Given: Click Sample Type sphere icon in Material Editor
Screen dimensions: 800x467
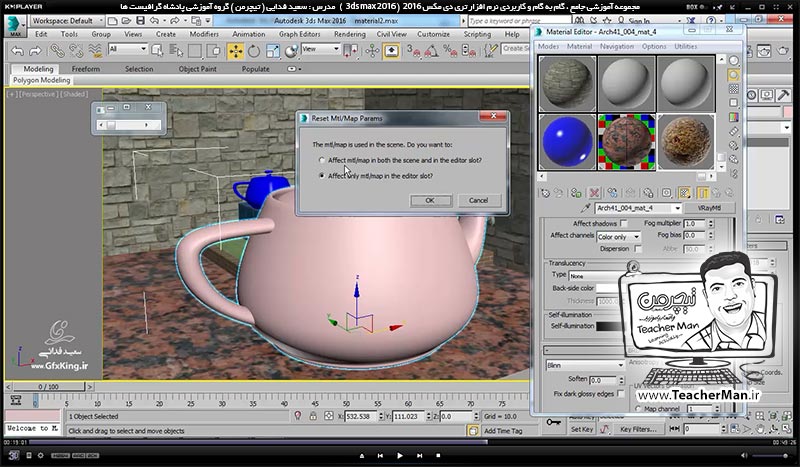Looking at the screenshot, I should pos(734,61).
